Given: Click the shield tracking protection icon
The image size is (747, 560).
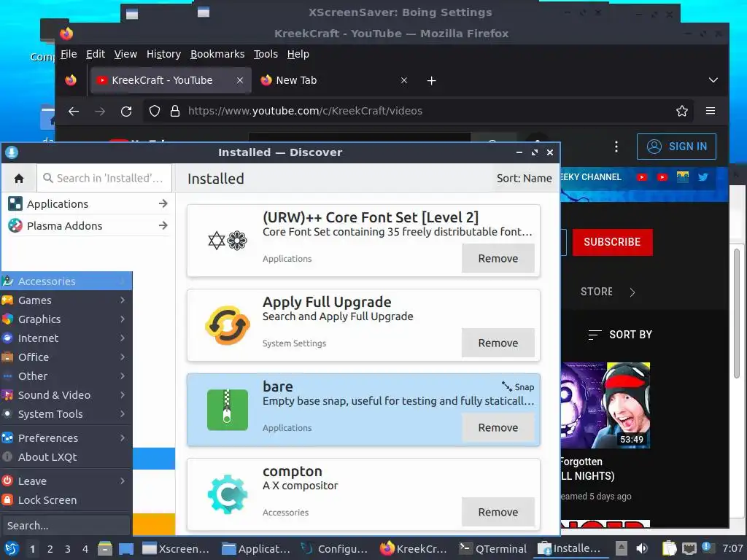Looking at the screenshot, I should pos(155,111).
